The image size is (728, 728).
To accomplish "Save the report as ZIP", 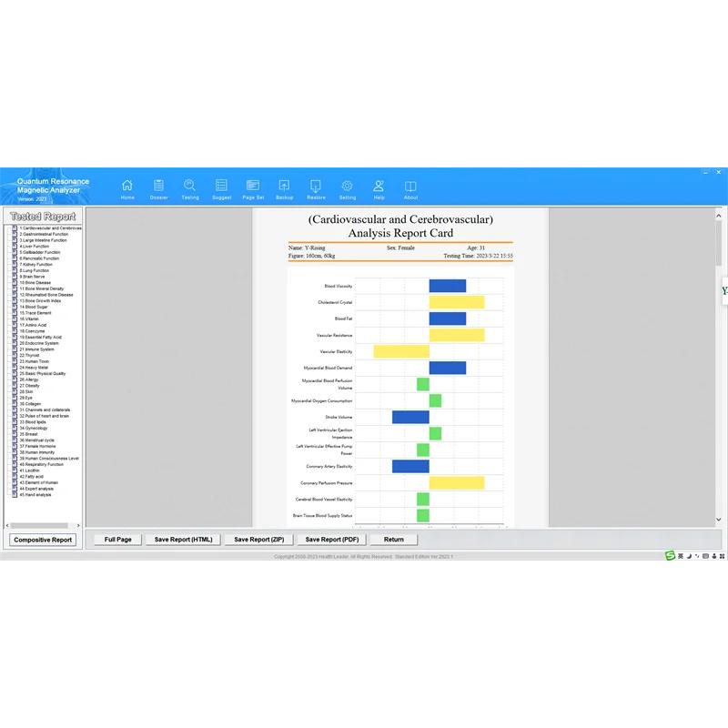I will [x=259, y=540].
